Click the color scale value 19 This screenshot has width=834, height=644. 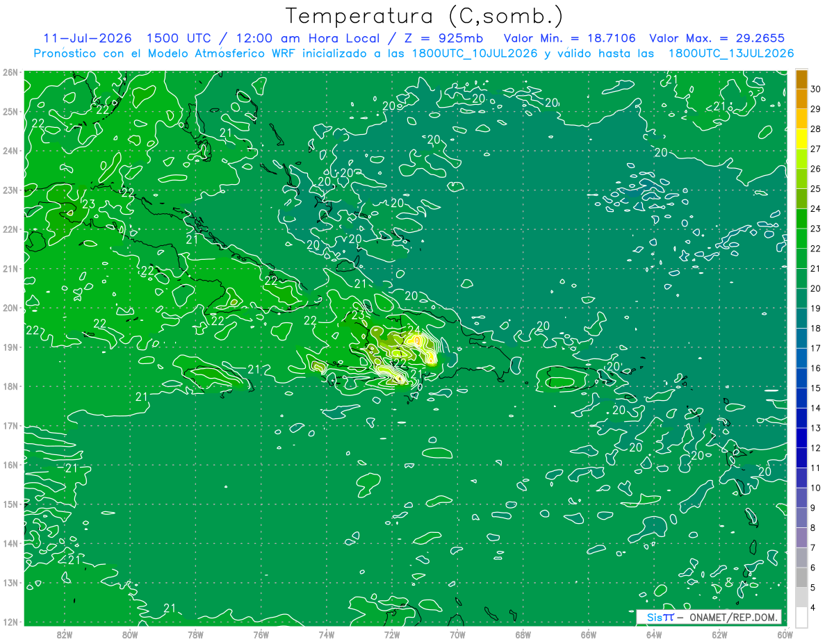(x=815, y=308)
